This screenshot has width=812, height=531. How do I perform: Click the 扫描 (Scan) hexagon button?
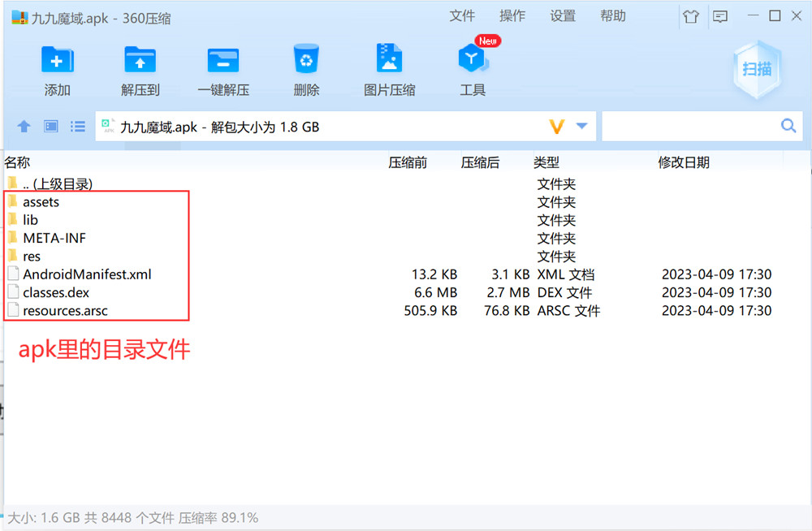pyautogui.click(x=757, y=69)
